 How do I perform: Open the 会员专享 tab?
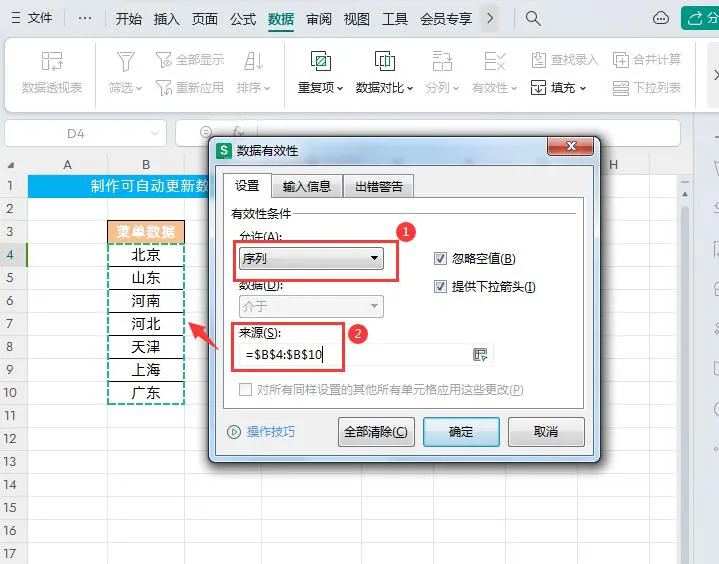point(446,19)
